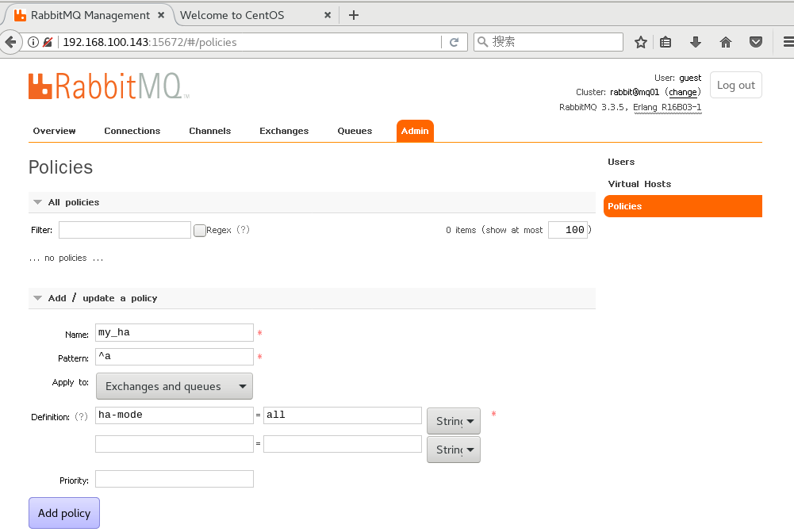Click the Add policy button
This screenshot has height=532, width=794.
(x=64, y=513)
